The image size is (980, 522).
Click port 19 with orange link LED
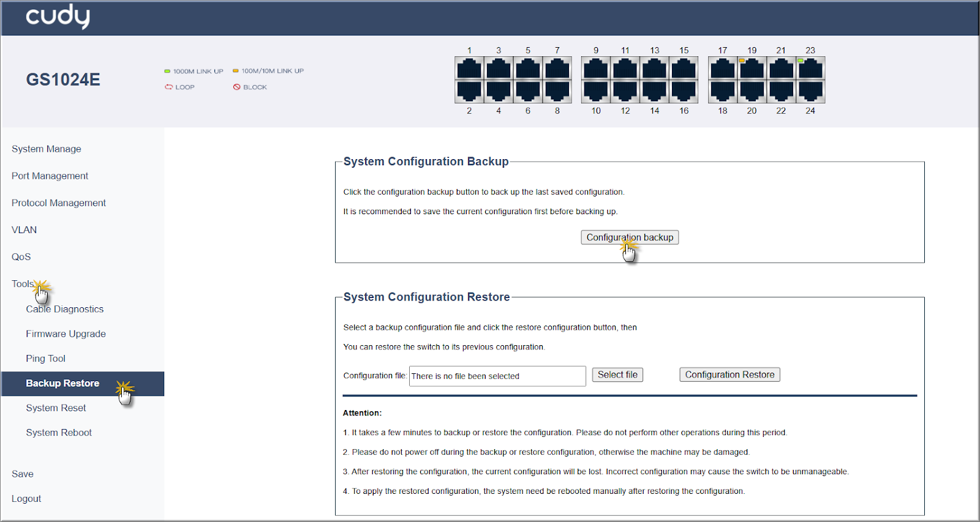[x=752, y=69]
